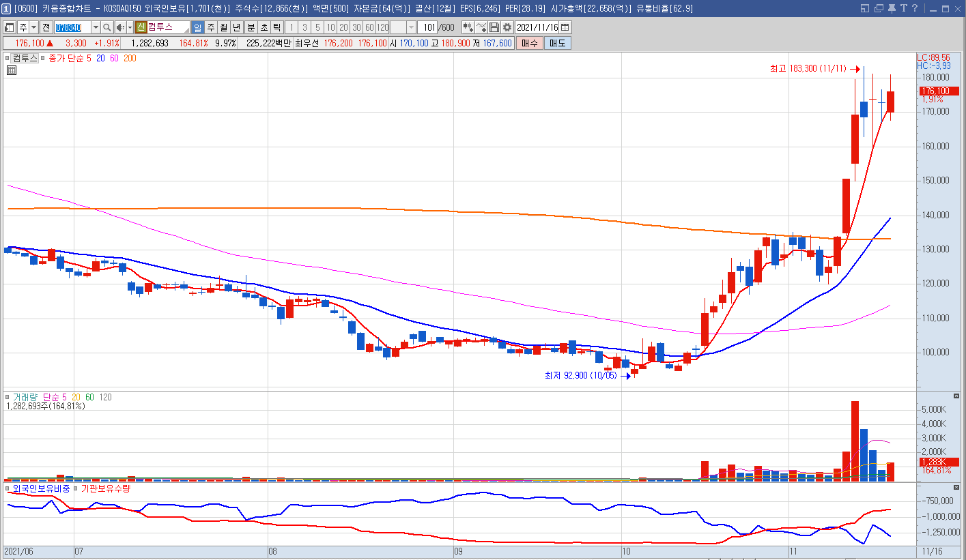
Task: Click the 컴투스 chart legend label
Action: [24, 59]
